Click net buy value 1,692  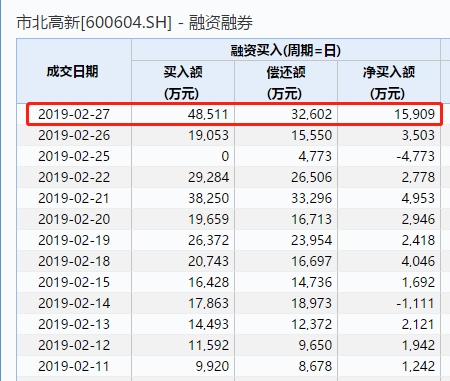418,282
